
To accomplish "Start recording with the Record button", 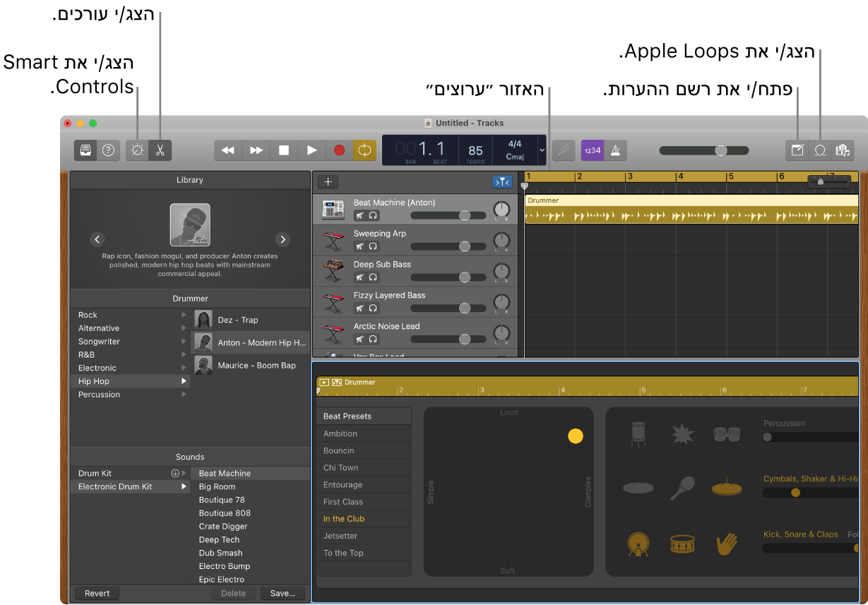I will tap(339, 150).
